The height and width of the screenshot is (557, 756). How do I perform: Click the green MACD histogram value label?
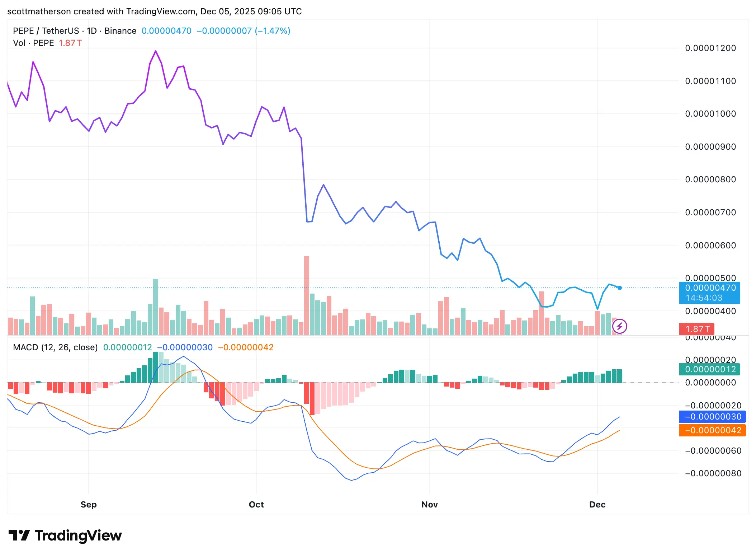709,369
